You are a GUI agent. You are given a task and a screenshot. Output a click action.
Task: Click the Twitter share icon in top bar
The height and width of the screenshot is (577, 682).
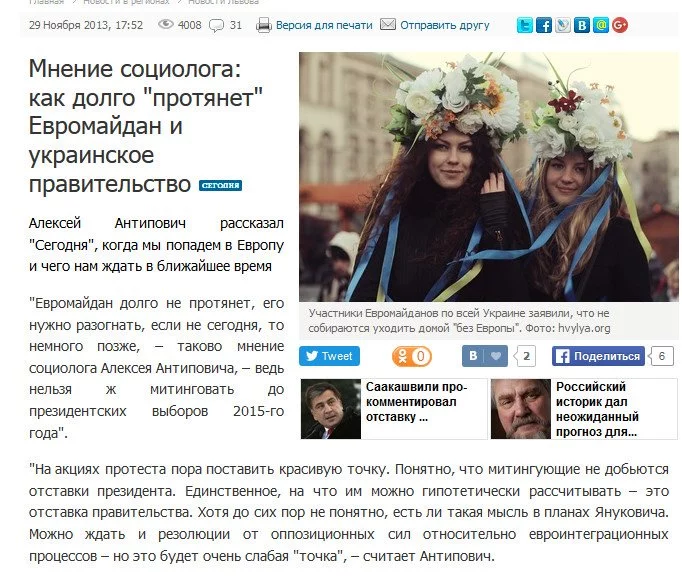(x=525, y=25)
